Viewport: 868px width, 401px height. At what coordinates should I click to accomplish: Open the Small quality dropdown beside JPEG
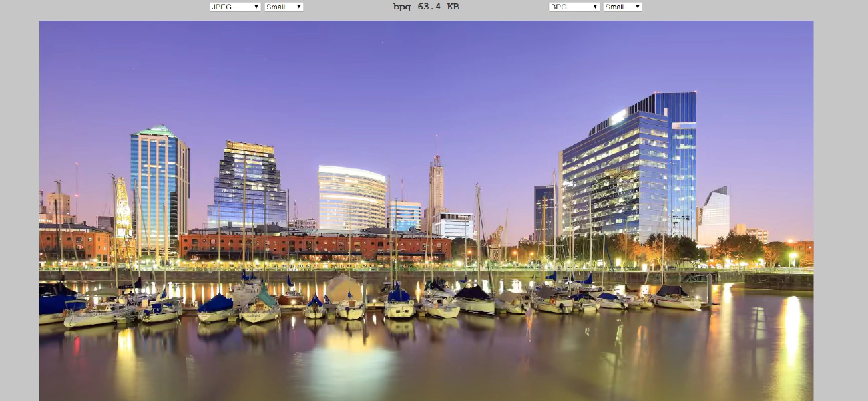284,7
